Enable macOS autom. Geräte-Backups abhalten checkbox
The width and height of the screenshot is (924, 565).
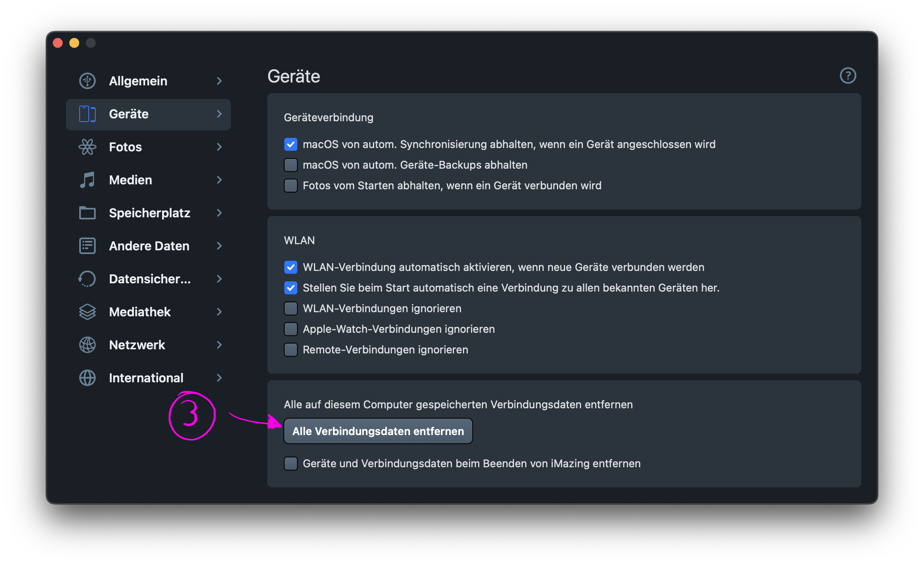(x=291, y=165)
